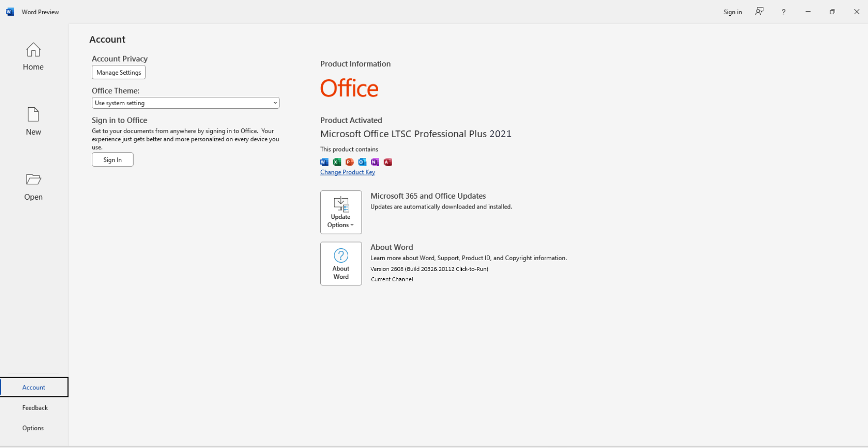Image resolution: width=868 pixels, height=448 pixels.
Task: Click the Product Activated label
Action: (x=351, y=120)
